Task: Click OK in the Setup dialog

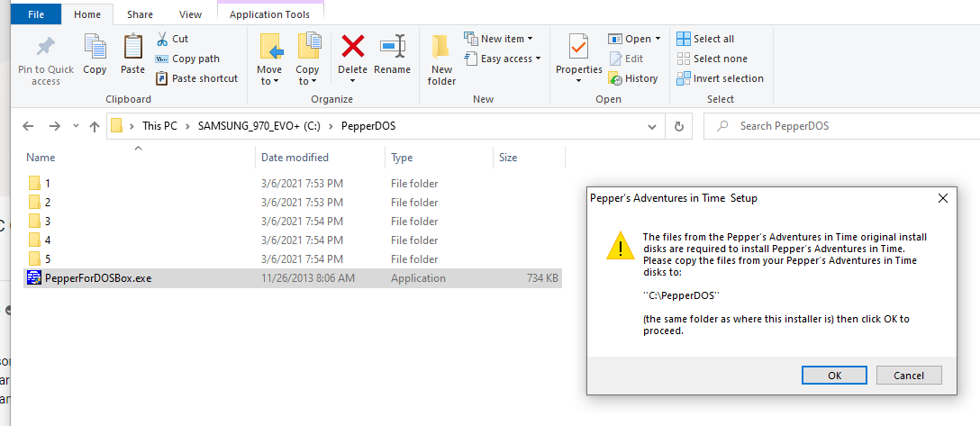Action: pyautogui.click(x=834, y=376)
